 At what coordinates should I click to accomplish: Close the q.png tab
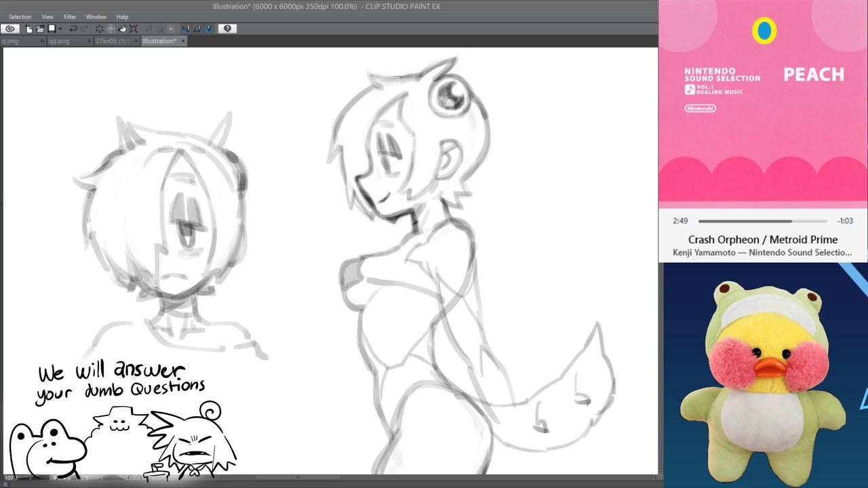[41, 41]
